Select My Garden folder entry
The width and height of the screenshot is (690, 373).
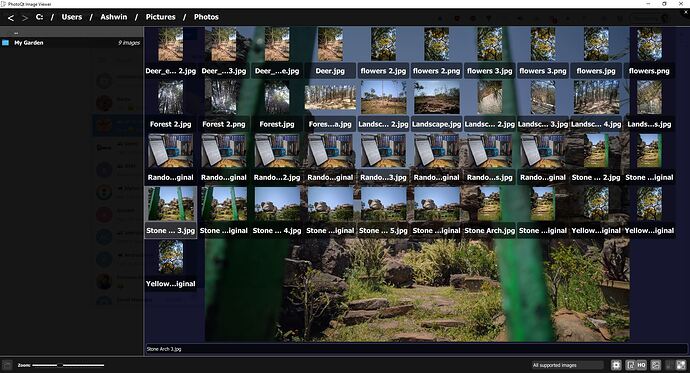(x=71, y=43)
